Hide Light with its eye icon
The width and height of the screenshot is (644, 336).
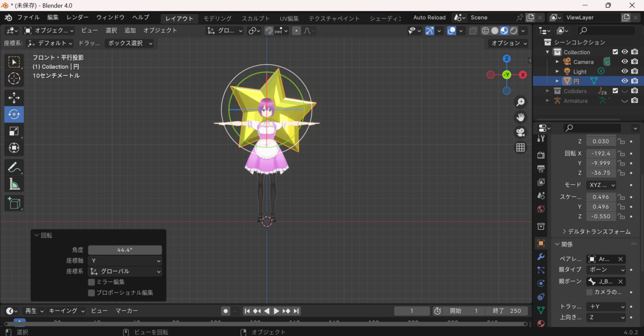click(625, 71)
